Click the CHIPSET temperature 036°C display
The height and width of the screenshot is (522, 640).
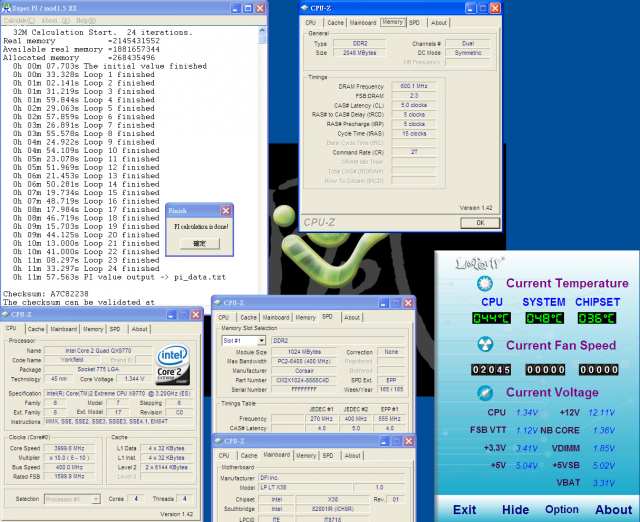point(597,318)
